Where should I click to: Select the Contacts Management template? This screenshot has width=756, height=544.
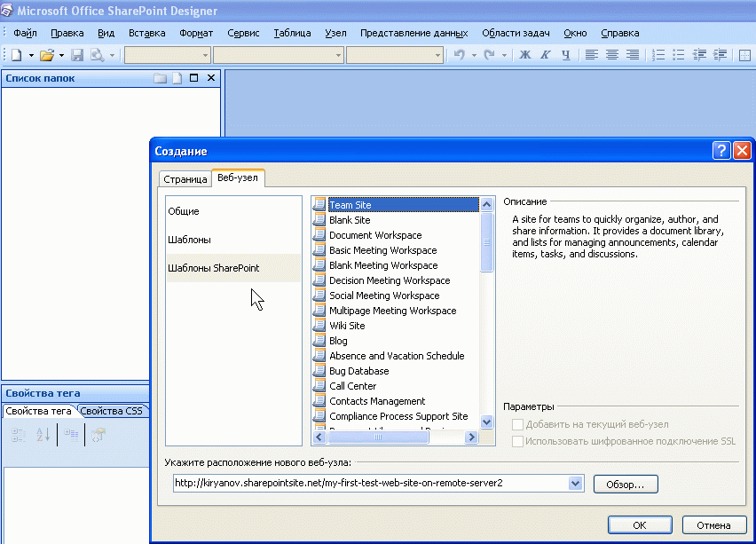pos(377,401)
